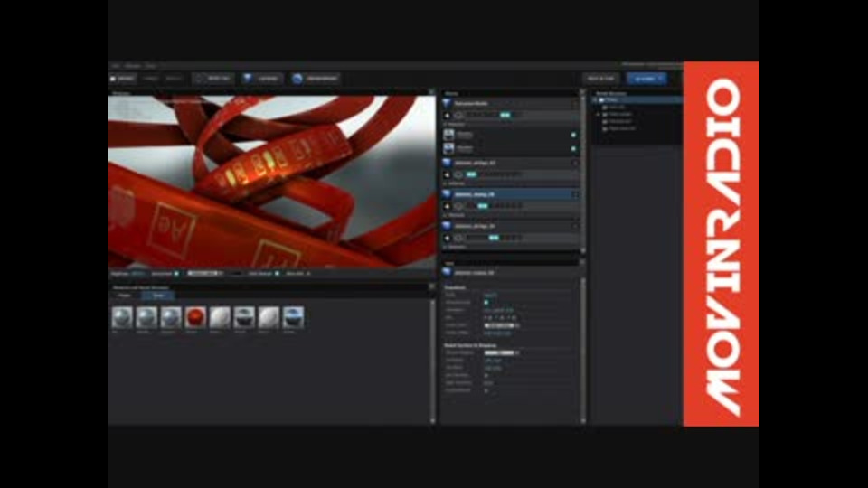868x488 pixels.
Task: Select the lower material thumbnail in the topmost group
Action: (x=449, y=148)
